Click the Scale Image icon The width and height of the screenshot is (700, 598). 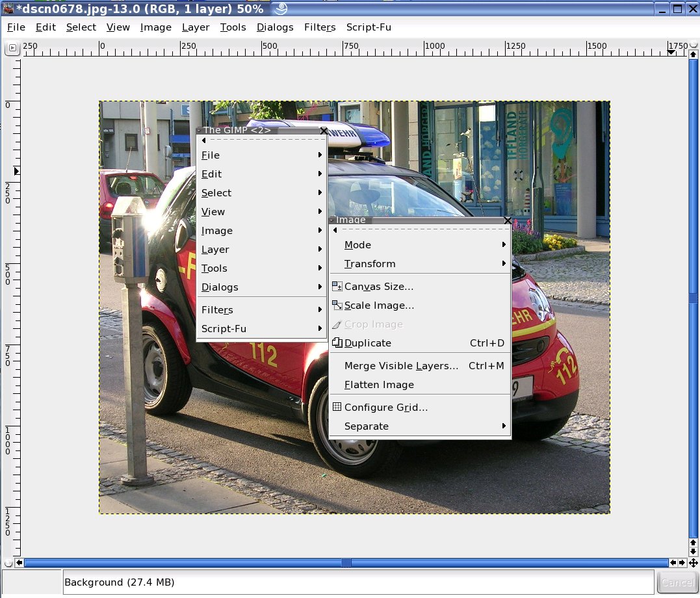pos(337,305)
